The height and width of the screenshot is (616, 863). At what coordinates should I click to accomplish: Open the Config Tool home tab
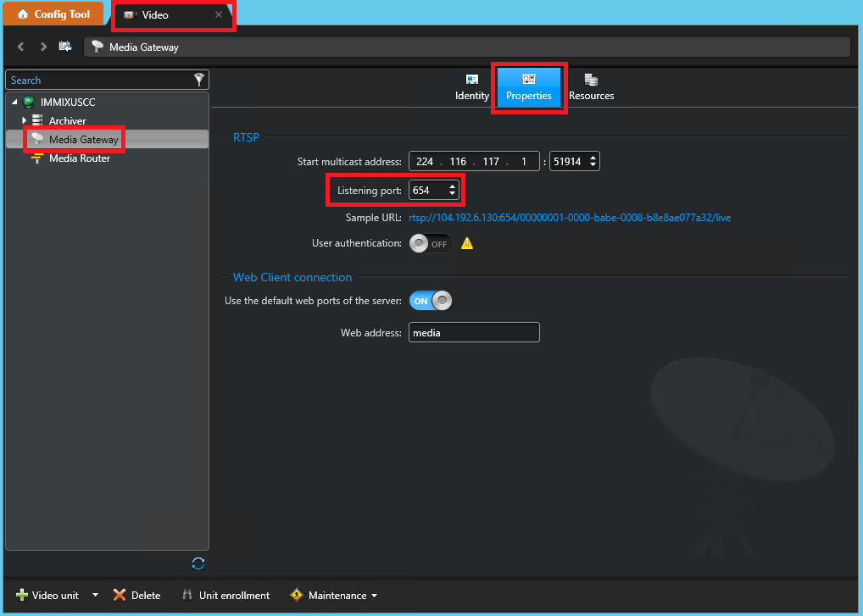click(53, 14)
